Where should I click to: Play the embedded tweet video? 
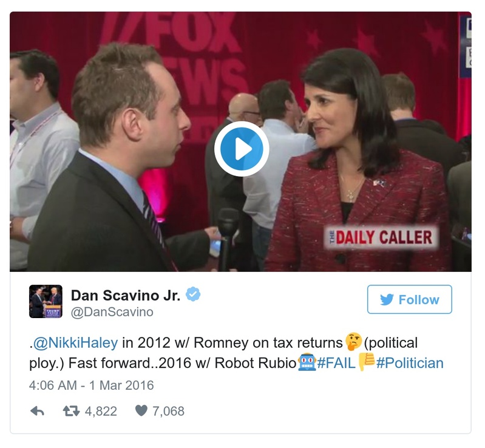(x=242, y=149)
